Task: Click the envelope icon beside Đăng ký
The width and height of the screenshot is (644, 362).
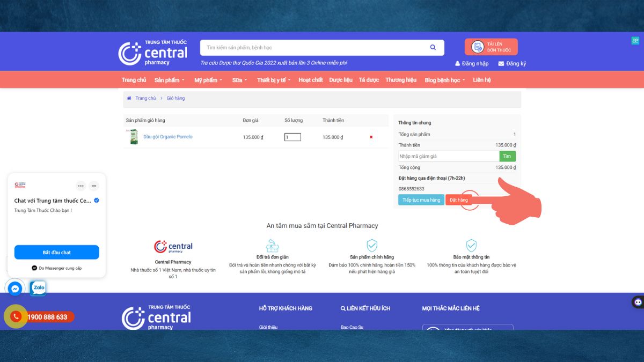Action: (x=501, y=63)
